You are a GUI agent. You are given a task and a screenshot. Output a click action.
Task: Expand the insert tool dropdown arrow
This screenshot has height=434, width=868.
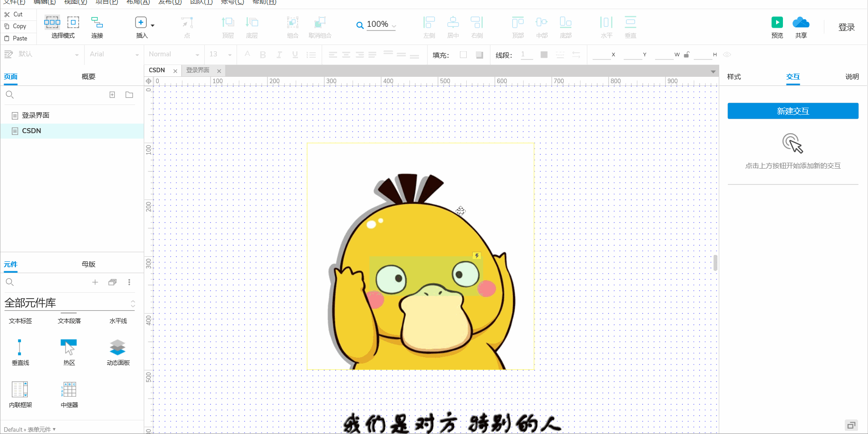click(x=152, y=25)
